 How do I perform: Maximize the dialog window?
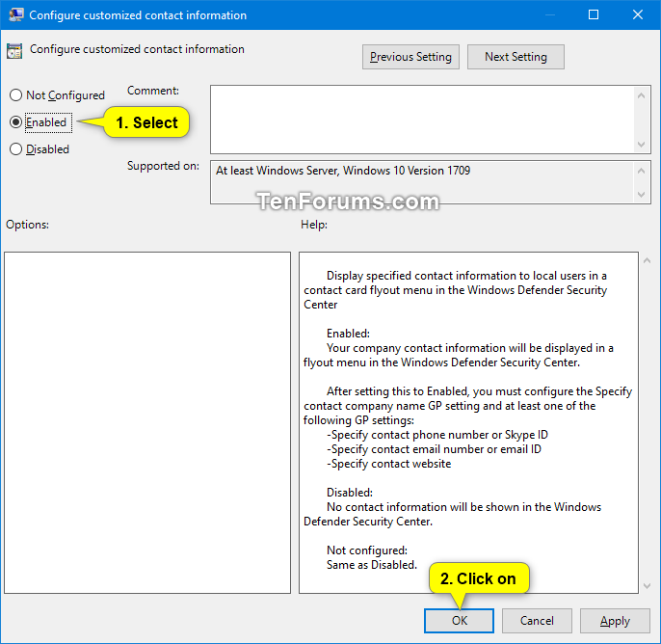(x=594, y=14)
